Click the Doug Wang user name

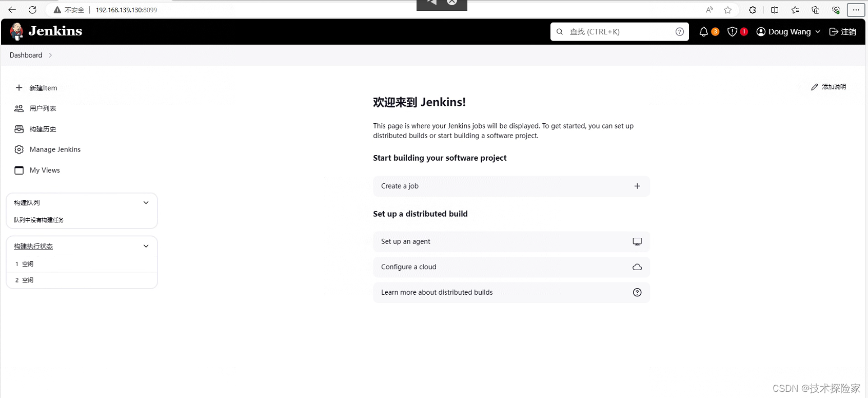(790, 32)
